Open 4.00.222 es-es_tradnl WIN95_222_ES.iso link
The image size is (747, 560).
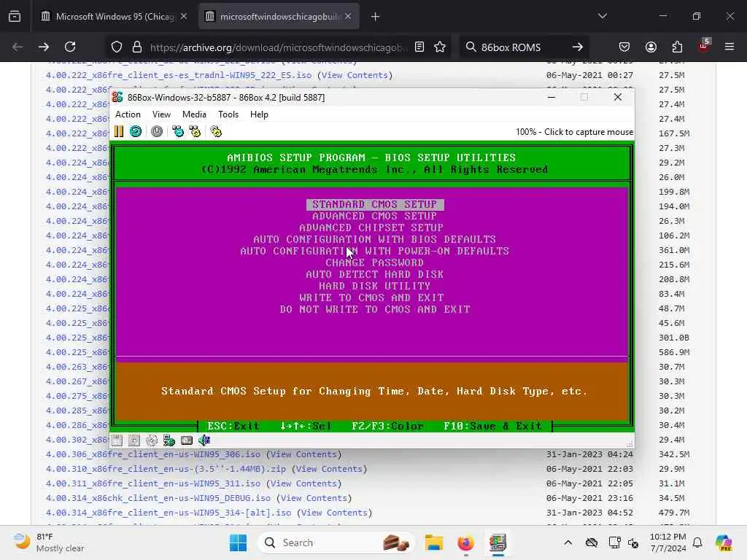point(179,75)
